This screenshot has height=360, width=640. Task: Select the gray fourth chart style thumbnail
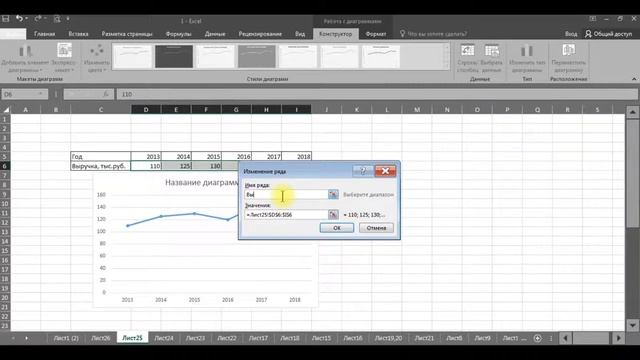pyautogui.click(x=257, y=56)
